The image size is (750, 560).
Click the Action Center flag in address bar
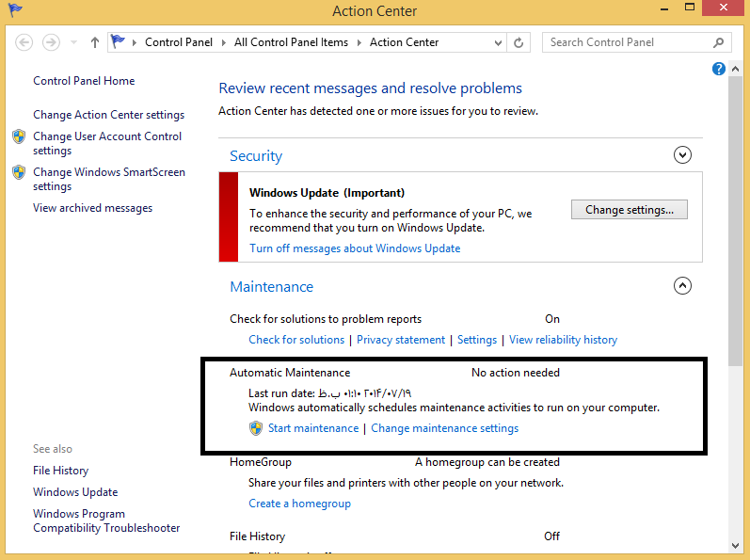coord(118,42)
